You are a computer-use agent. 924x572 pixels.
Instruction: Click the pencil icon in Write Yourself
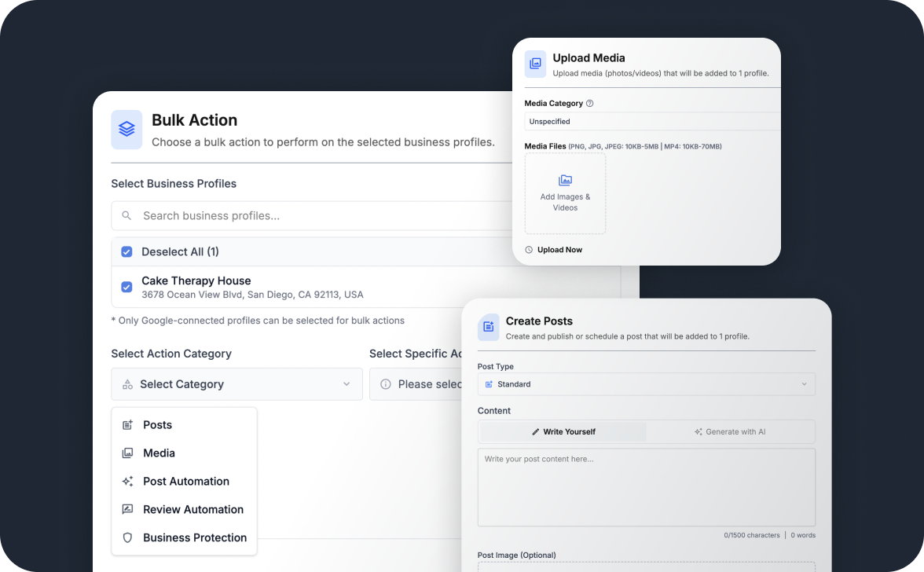(x=536, y=432)
